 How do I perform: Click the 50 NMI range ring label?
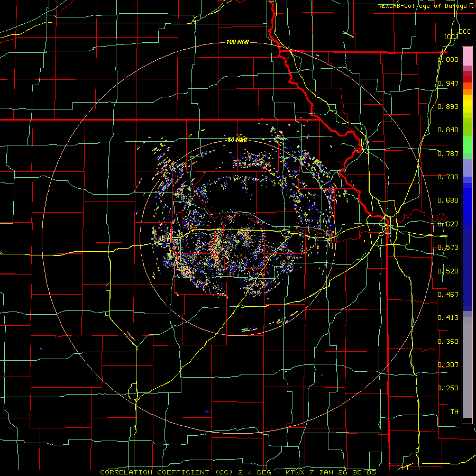pyautogui.click(x=237, y=140)
